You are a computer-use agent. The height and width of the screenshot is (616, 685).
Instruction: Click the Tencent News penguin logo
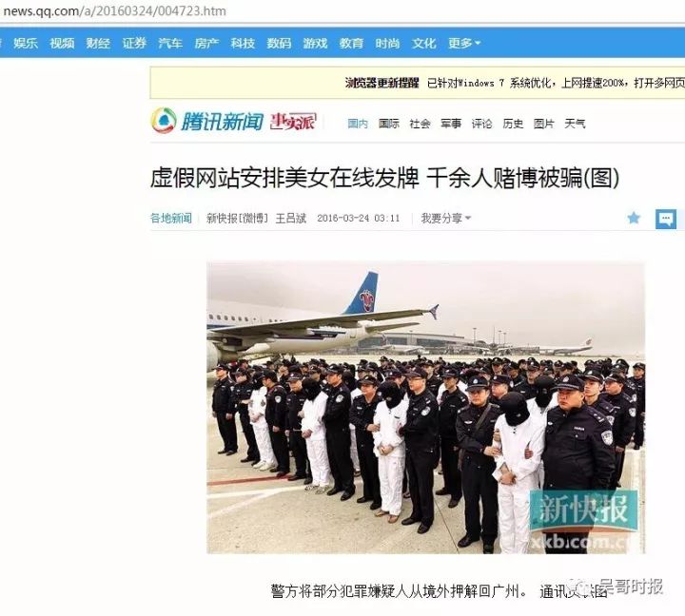click(x=164, y=120)
